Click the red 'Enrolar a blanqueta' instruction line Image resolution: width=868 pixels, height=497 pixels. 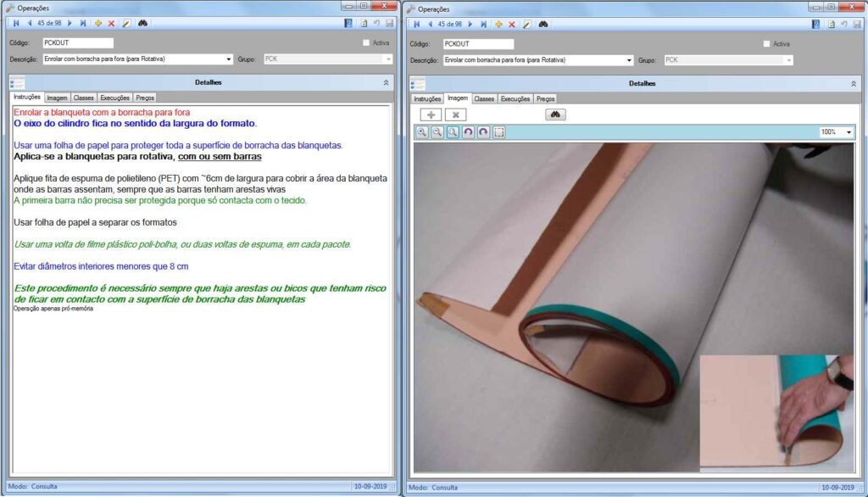pos(102,113)
